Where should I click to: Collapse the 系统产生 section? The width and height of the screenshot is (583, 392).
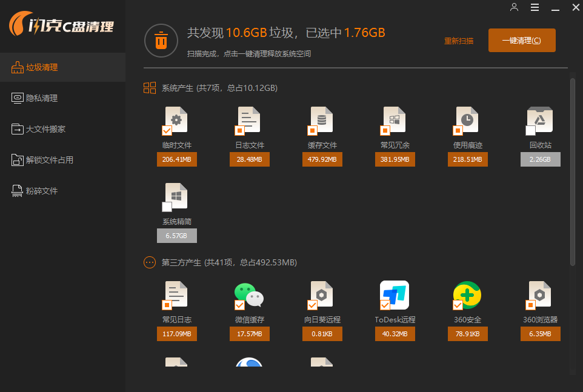(150, 88)
